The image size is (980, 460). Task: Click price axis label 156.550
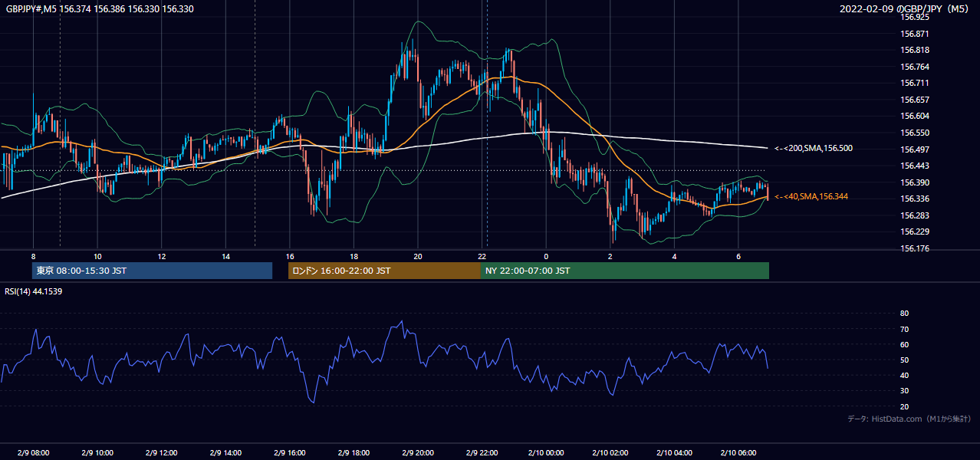coord(915,133)
